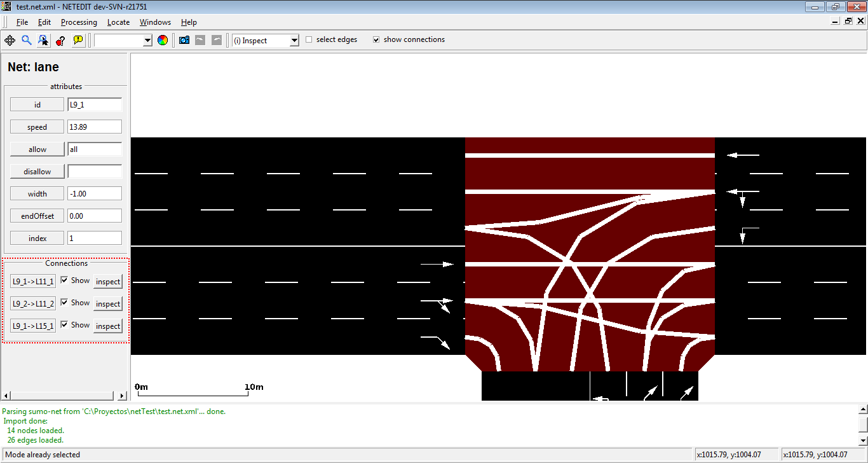
Task: Click the '10m' scale bar label
Action: pyautogui.click(x=254, y=387)
